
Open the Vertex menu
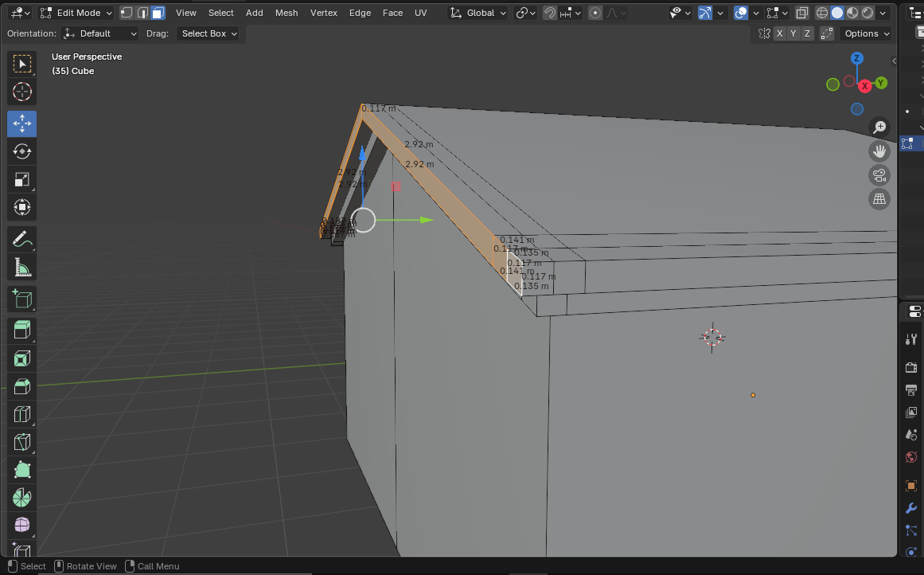coord(323,13)
